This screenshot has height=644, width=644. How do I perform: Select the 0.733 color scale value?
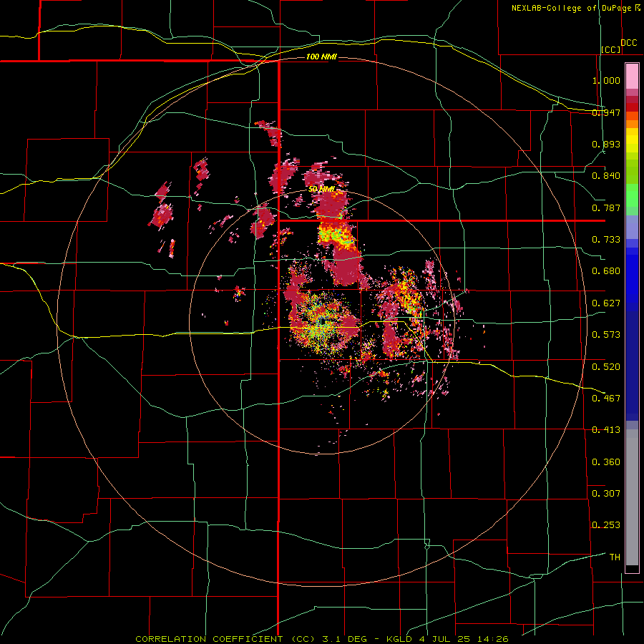pyautogui.click(x=606, y=240)
